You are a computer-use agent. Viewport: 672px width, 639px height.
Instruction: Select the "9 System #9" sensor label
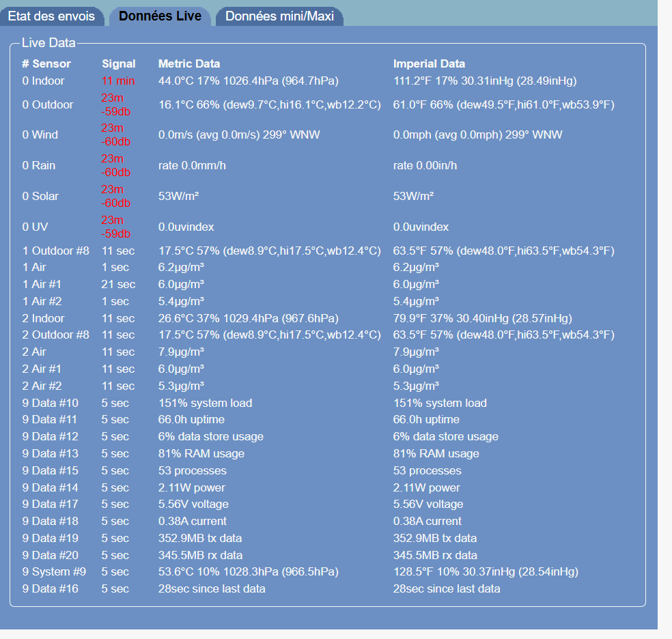point(54,572)
